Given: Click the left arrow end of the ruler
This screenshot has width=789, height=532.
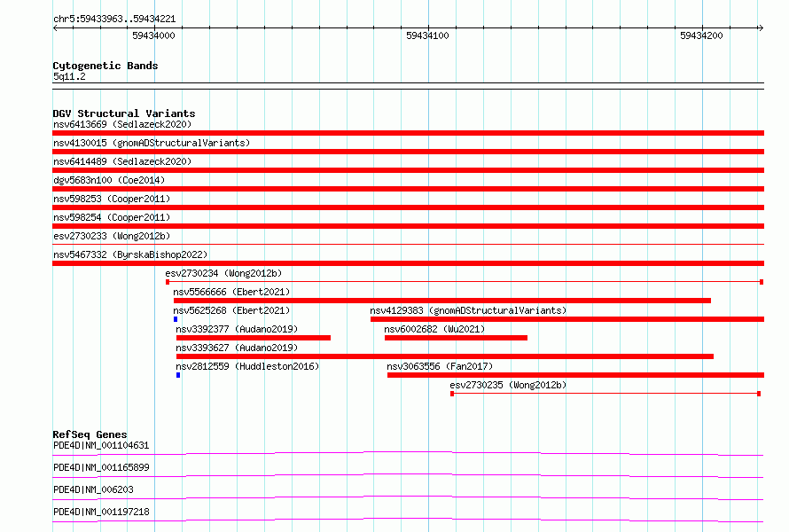Looking at the screenshot, I should point(55,27).
